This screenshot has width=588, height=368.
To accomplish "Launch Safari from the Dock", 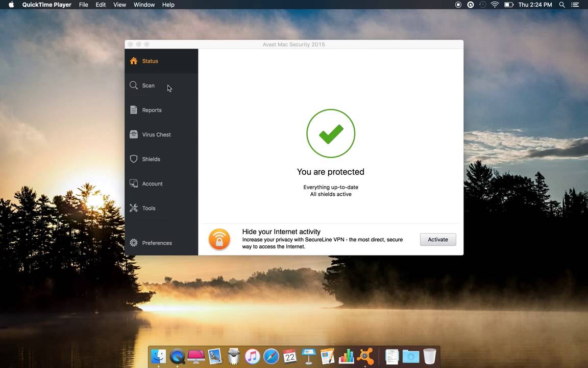I will point(271,356).
